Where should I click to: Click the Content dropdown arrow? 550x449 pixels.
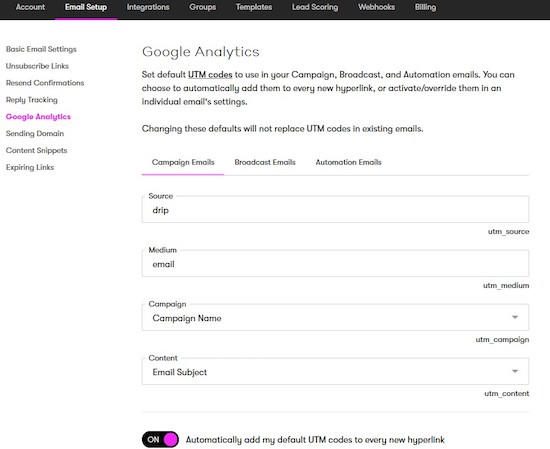click(515, 371)
